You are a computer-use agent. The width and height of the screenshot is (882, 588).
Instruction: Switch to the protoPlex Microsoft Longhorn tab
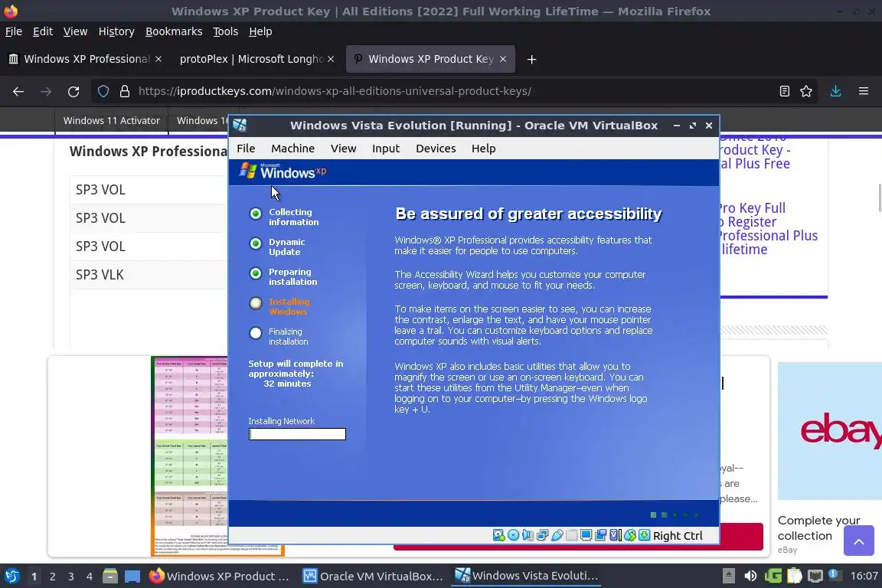(x=250, y=59)
